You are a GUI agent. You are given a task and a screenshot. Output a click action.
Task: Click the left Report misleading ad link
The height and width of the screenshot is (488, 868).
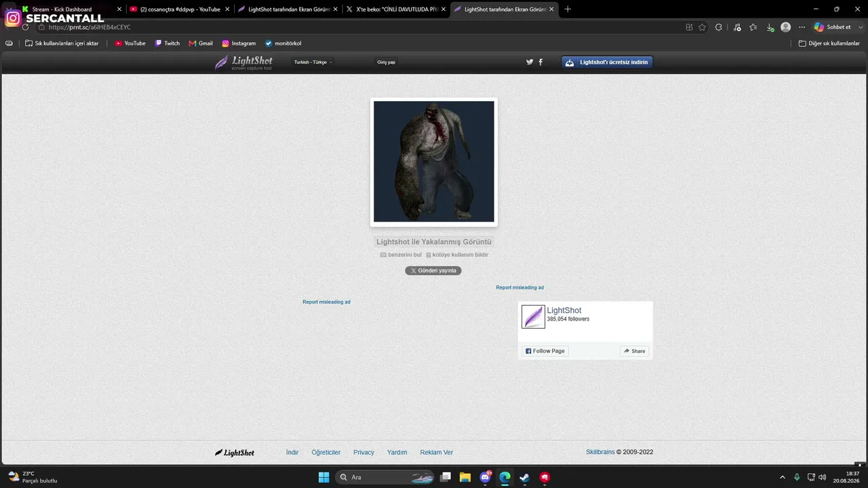(326, 302)
